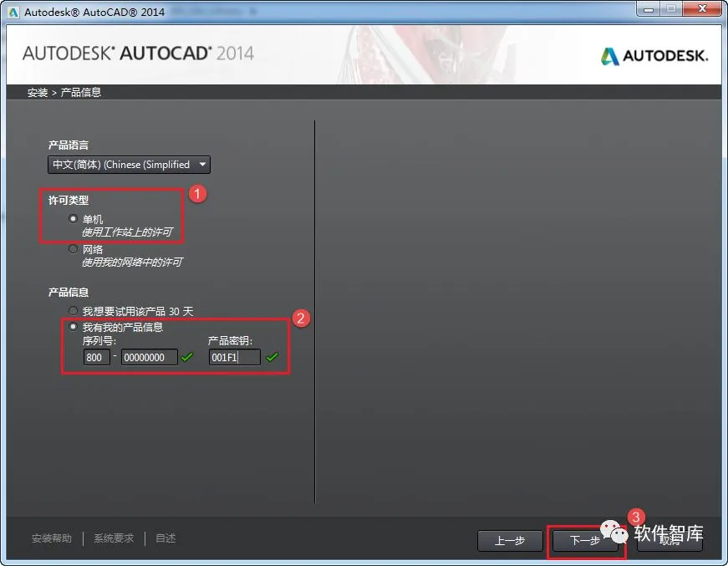Click the 产品密钥 product key field
This screenshot has height=566, width=728.
[x=235, y=357]
